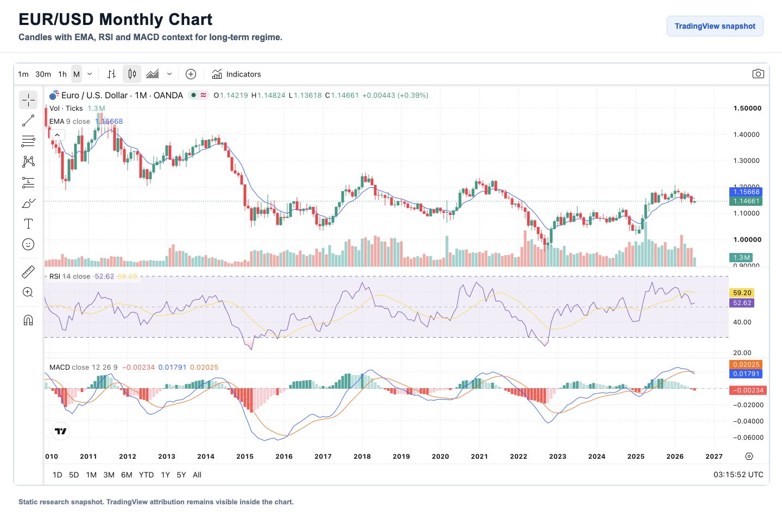Screen dimensions: 782x532
Task: Select the XABCD pattern tool
Action: [28, 162]
